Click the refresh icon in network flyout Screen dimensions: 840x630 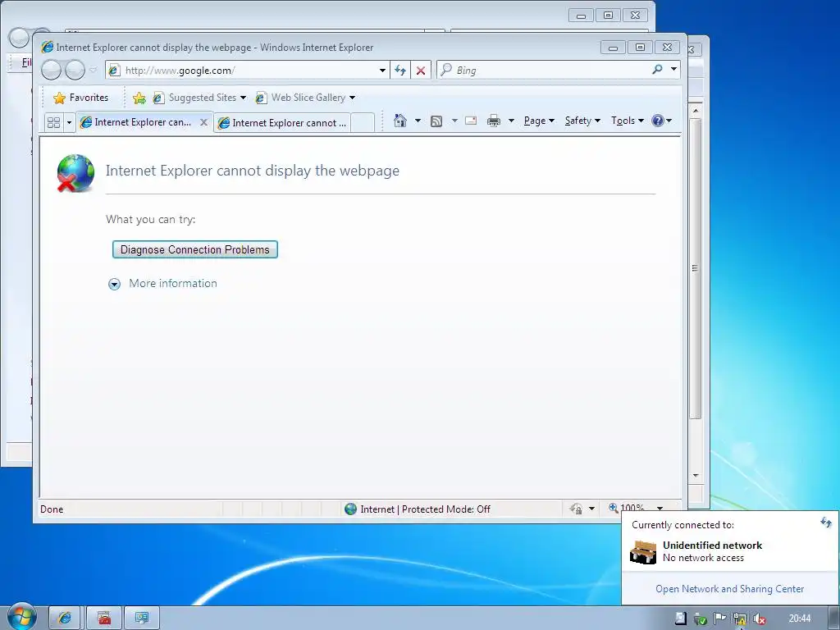(x=825, y=522)
